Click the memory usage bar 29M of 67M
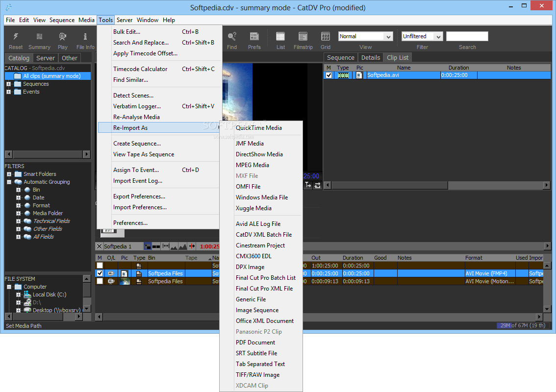 [x=523, y=325]
